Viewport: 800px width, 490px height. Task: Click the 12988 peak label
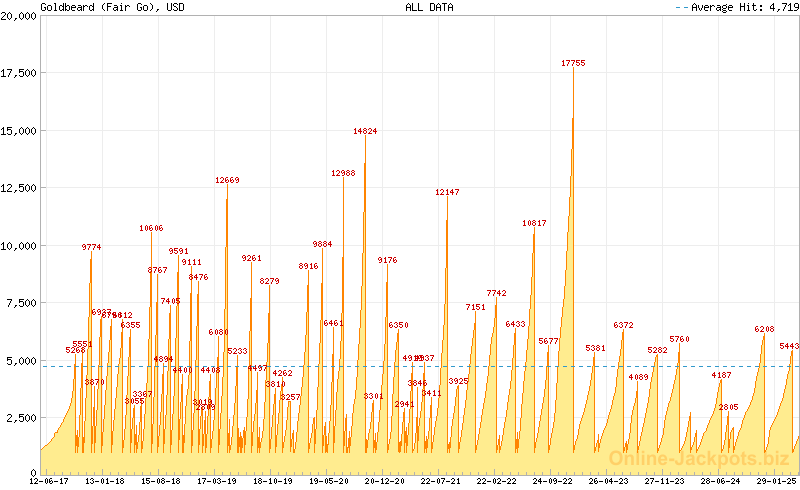coord(343,173)
